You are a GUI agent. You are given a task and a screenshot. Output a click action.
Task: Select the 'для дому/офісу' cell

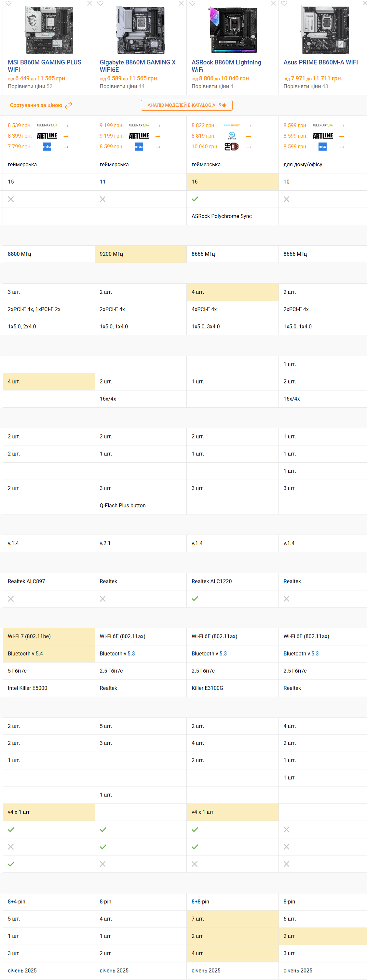pos(322,165)
